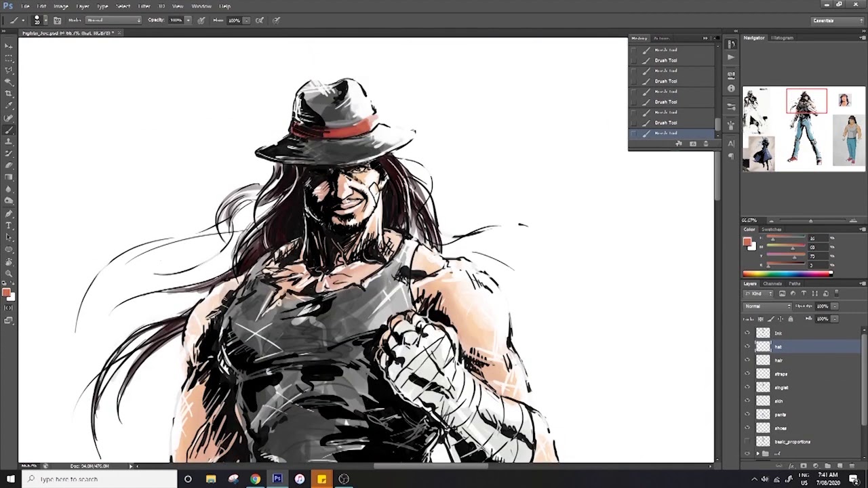Open the Paragraph panel icon
The image size is (868, 488).
[731, 157]
